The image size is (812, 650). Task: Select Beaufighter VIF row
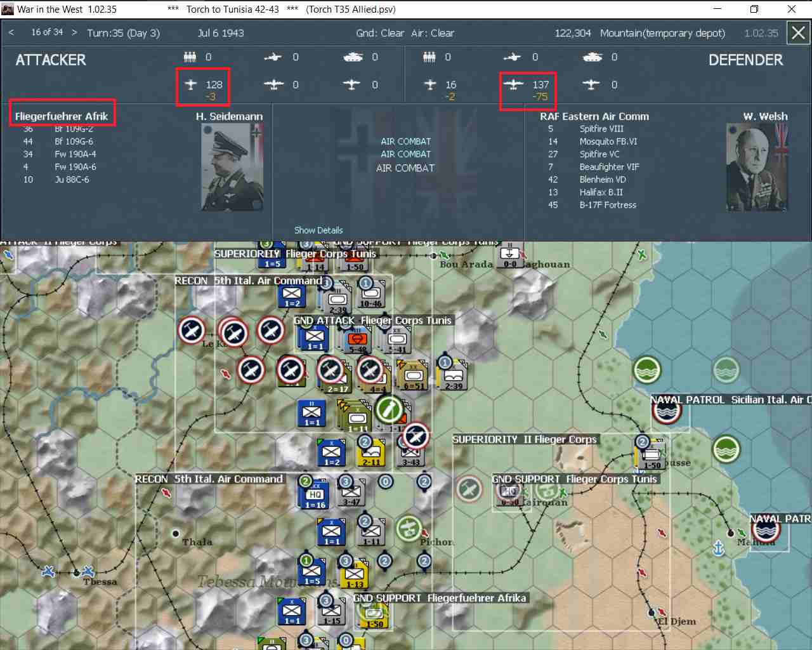pos(593,167)
